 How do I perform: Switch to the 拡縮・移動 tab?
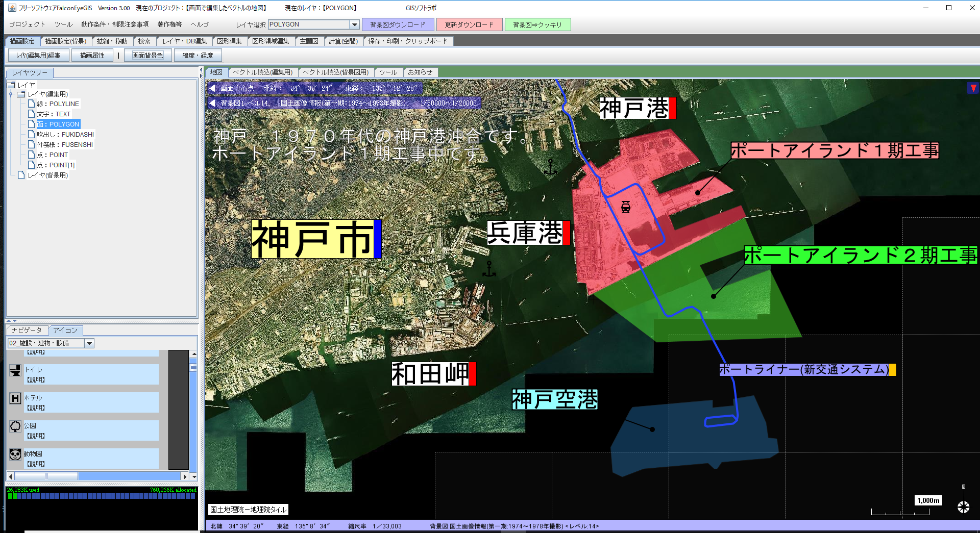point(112,41)
